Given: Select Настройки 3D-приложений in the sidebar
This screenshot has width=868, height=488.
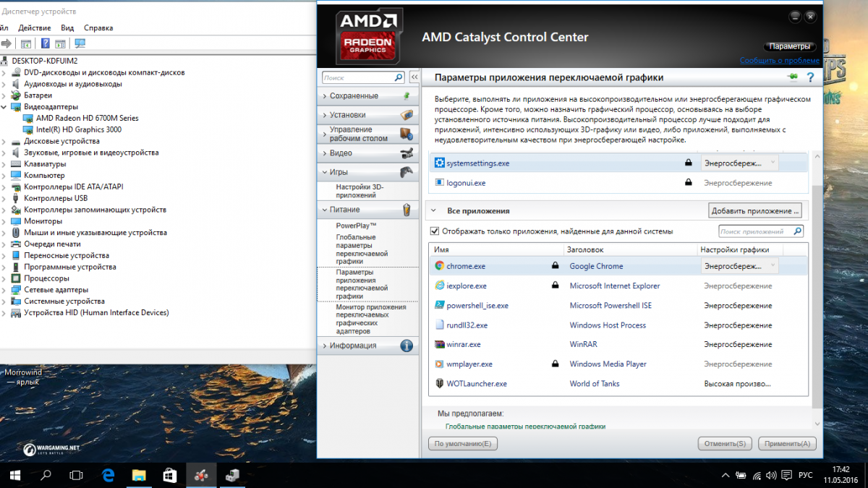Looking at the screenshot, I should click(360, 191).
